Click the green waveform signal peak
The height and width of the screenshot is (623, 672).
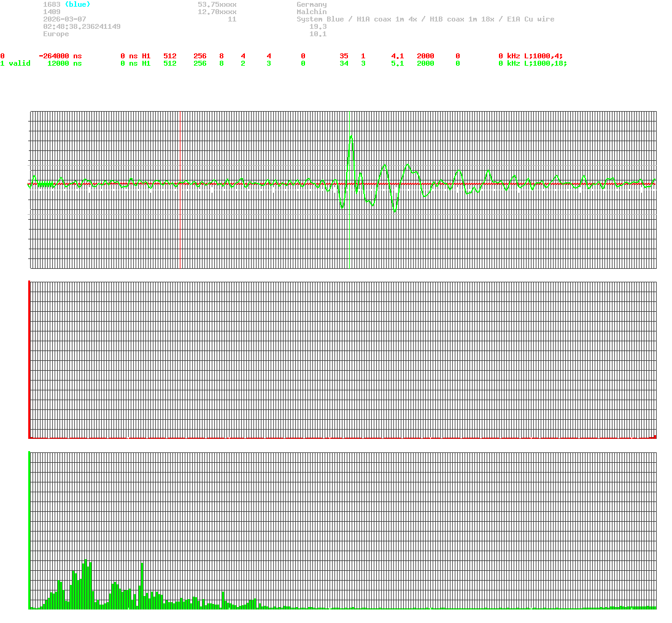click(351, 136)
